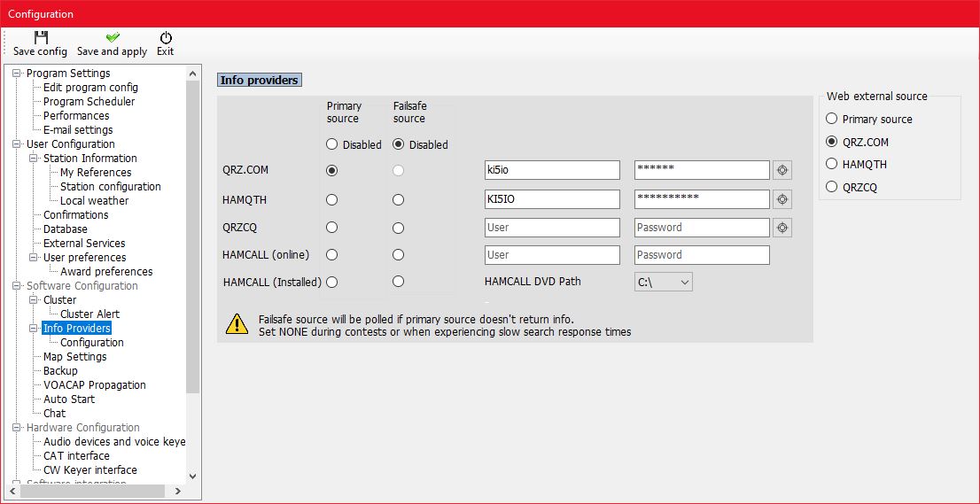Click the QRZCQ User field
The height and width of the screenshot is (504, 980).
(552, 228)
